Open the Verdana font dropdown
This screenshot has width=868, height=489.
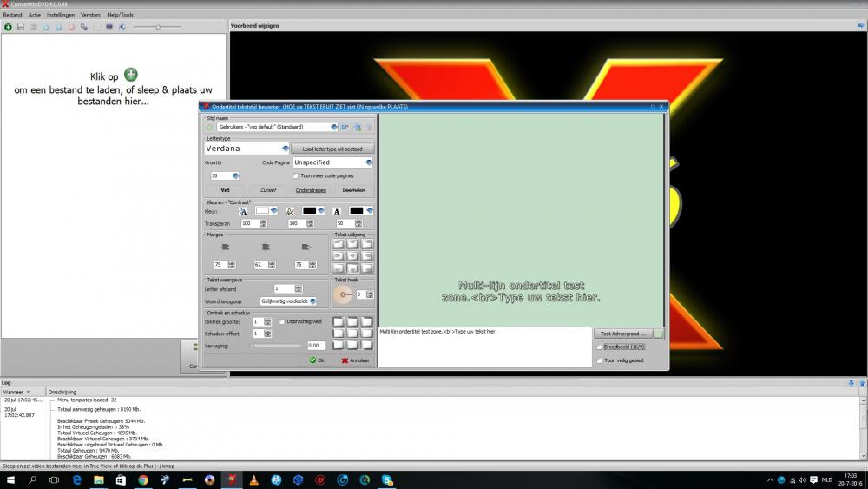[x=286, y=149]
